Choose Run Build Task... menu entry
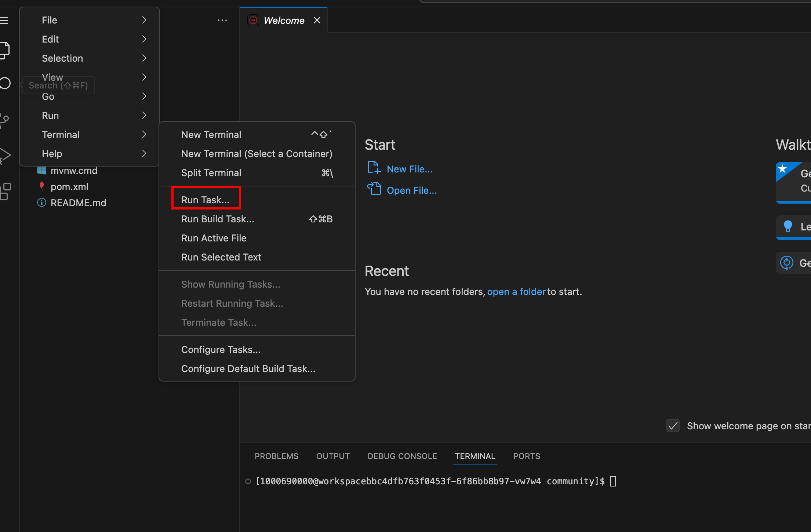Viewport: 811px width, 532px height. [x=257, y=219]
